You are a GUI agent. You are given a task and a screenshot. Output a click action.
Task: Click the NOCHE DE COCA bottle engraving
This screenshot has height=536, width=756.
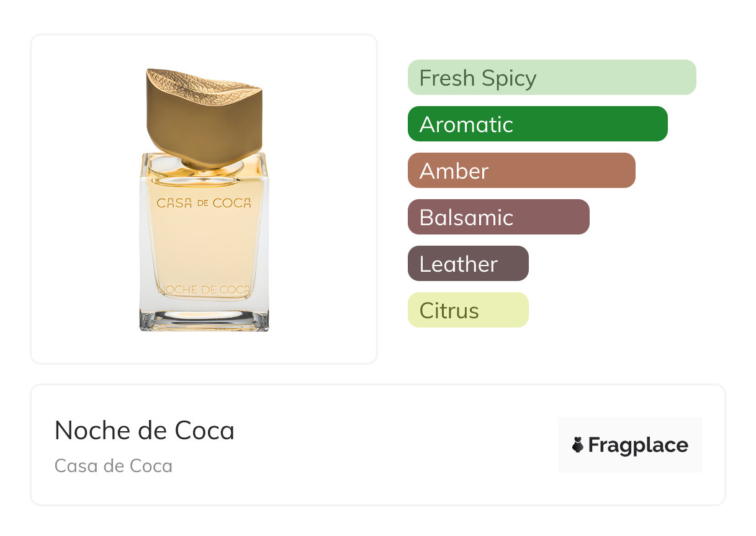pyautogui.click(x=204, y=290)
